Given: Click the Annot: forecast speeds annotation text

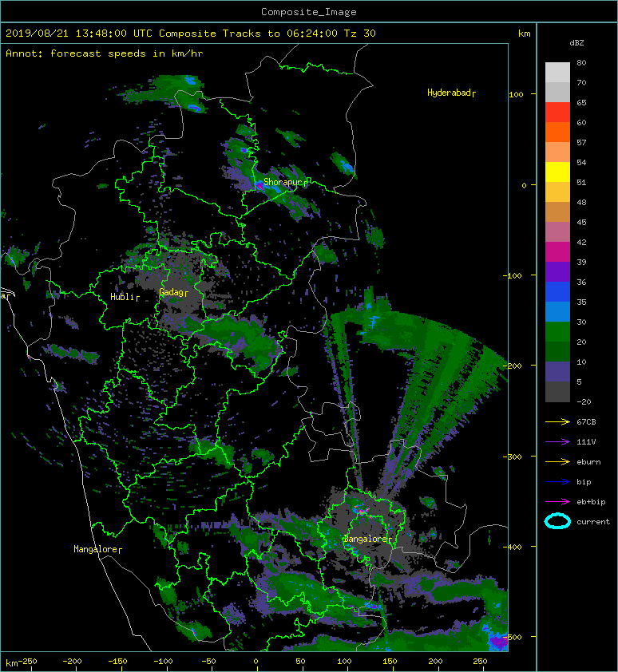Looking at the screenshot, I should pos(105,53).
